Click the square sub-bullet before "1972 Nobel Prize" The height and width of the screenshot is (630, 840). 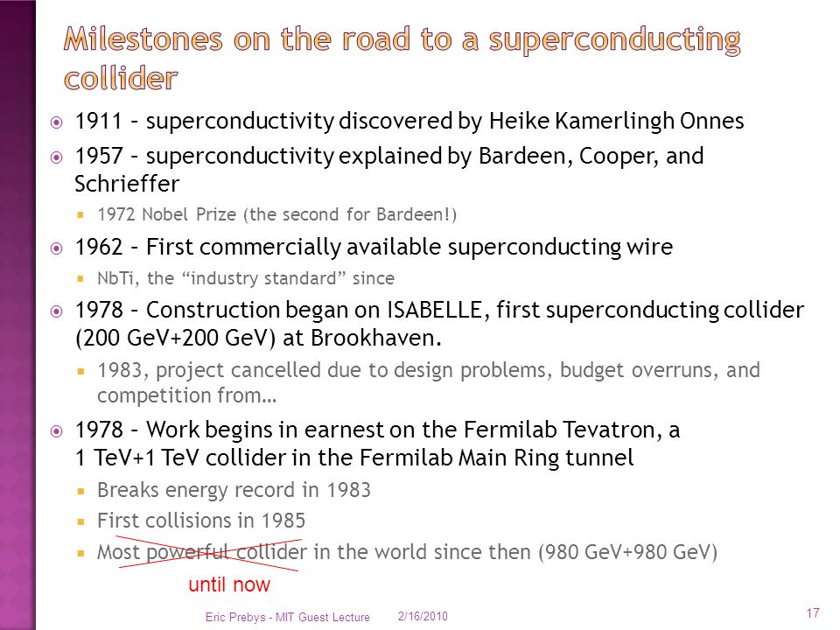(80, 215)
